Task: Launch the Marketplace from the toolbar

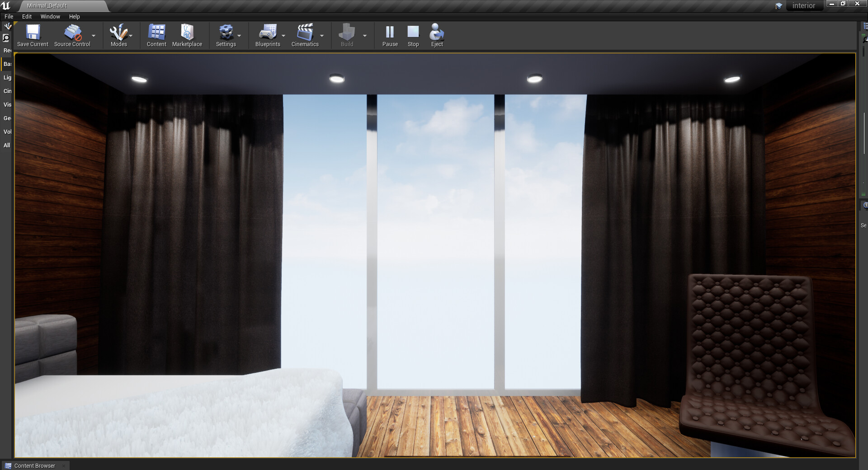Action: coord(187,33)
